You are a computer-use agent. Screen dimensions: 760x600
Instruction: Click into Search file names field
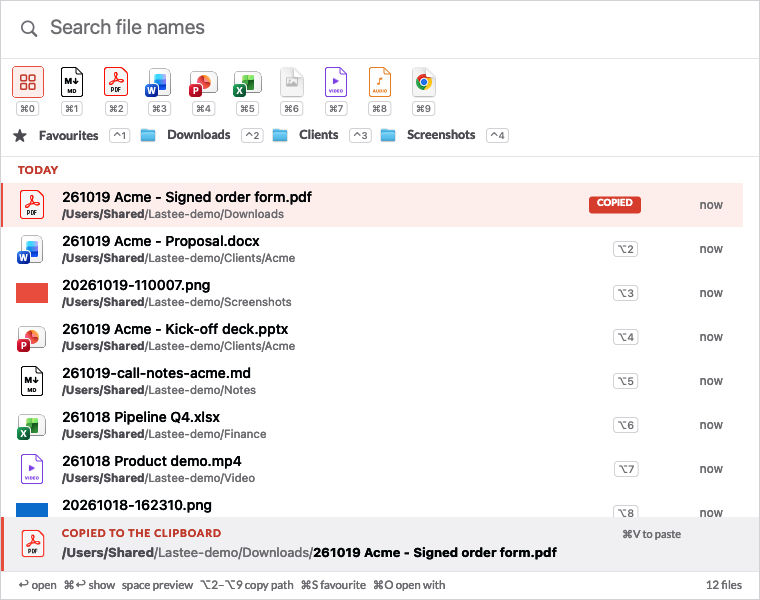pos(380,28)
